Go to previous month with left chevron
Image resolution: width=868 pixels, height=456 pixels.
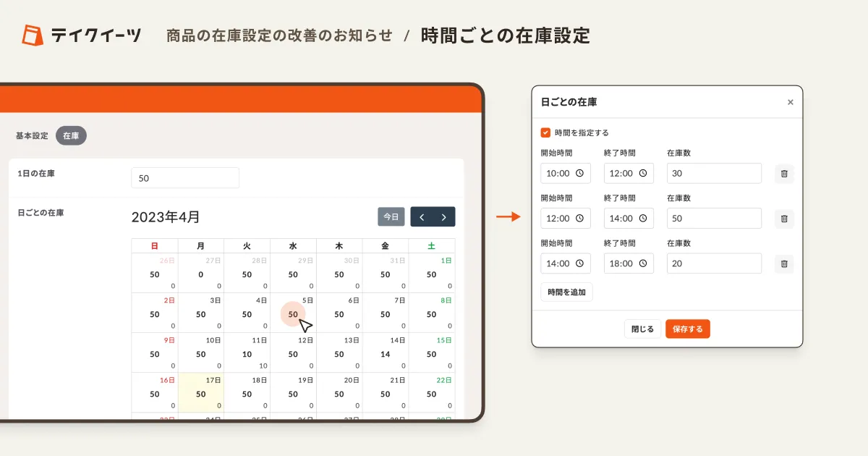[x=422, y=216]
